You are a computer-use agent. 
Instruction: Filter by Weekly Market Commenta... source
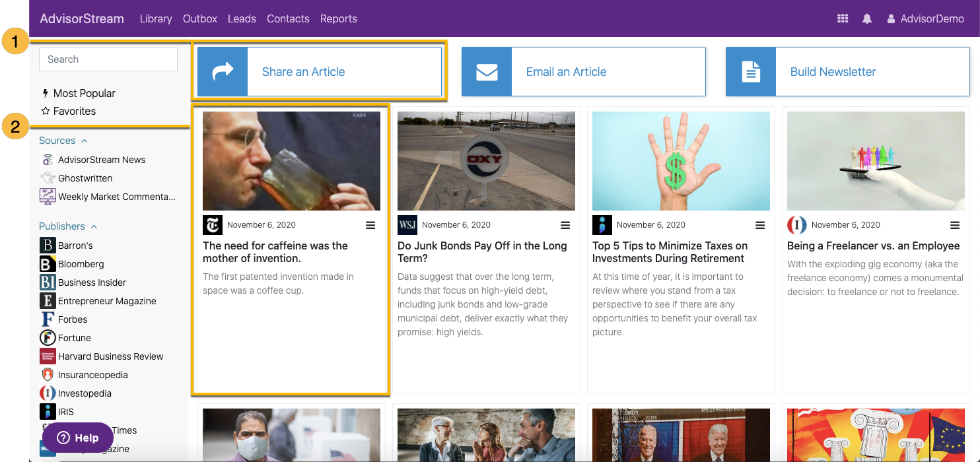pos(117,197)
